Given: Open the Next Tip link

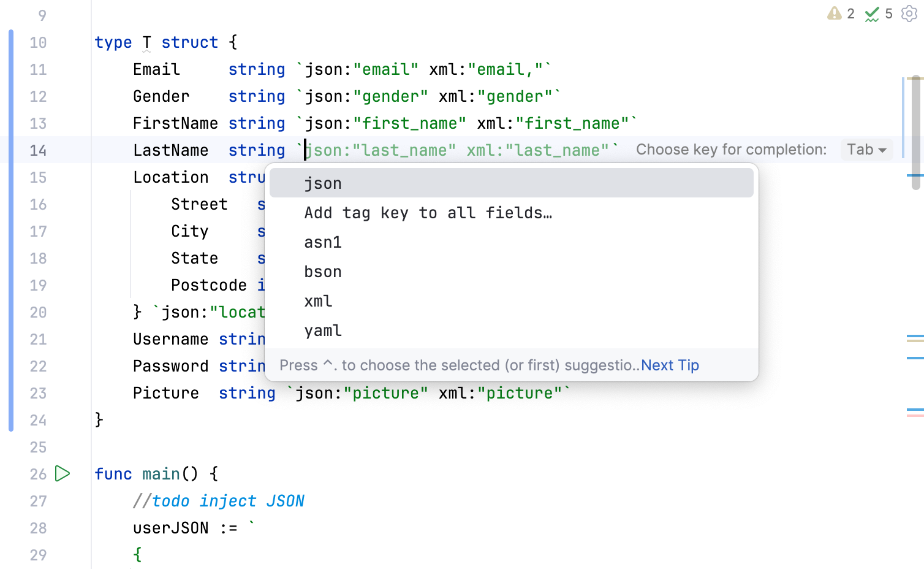Looking at the screenshot, I should 670,365.
